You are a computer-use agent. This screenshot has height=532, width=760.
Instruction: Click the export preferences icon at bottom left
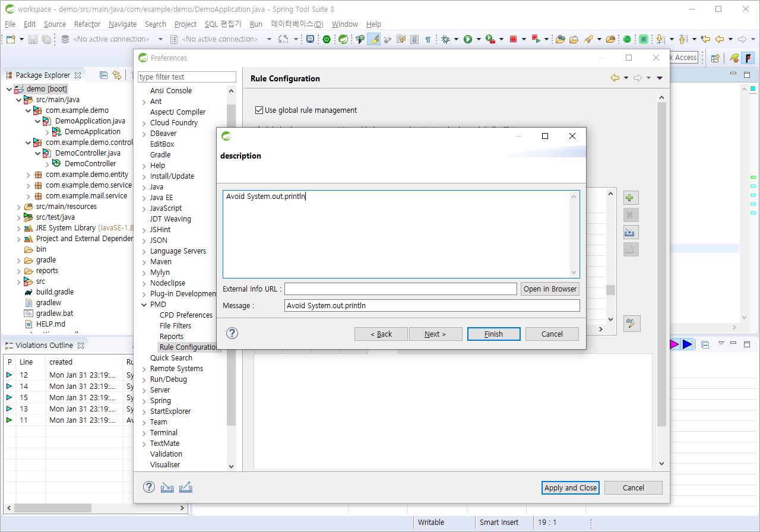[186, 487]
